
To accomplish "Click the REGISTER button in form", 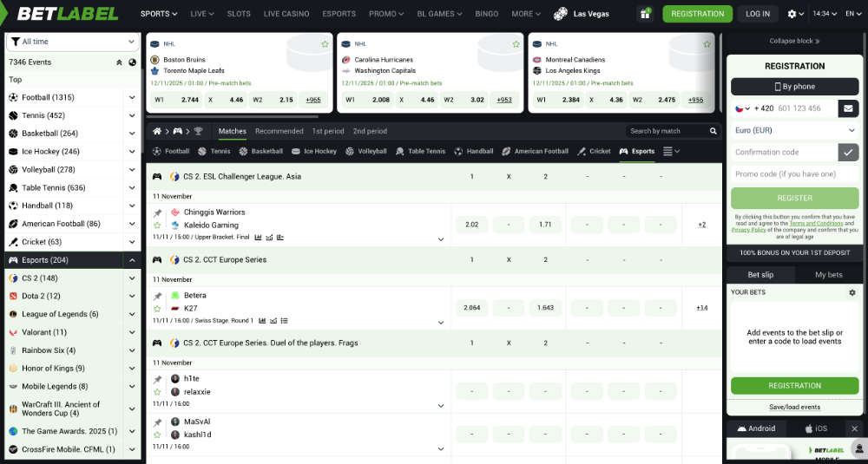I will click(794, 198).
